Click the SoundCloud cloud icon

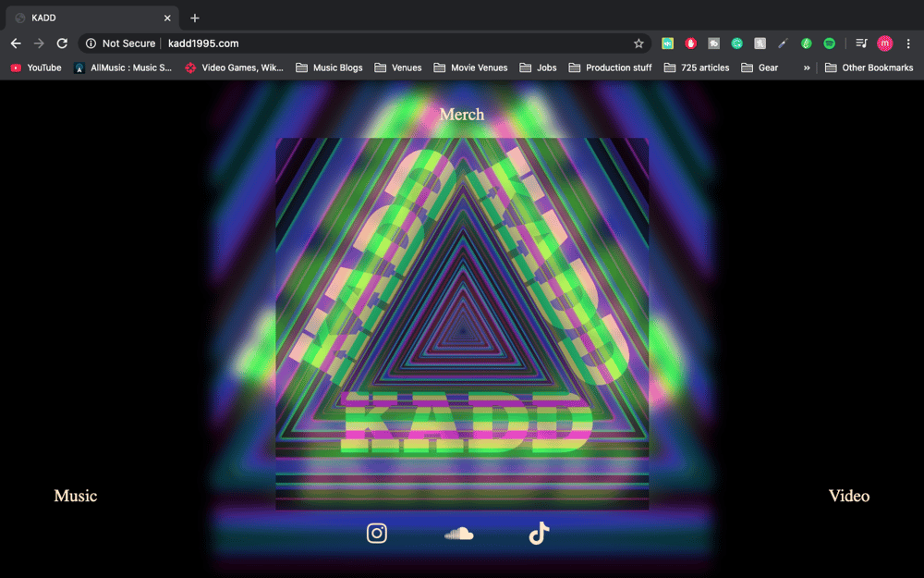[x=457, y=534]
